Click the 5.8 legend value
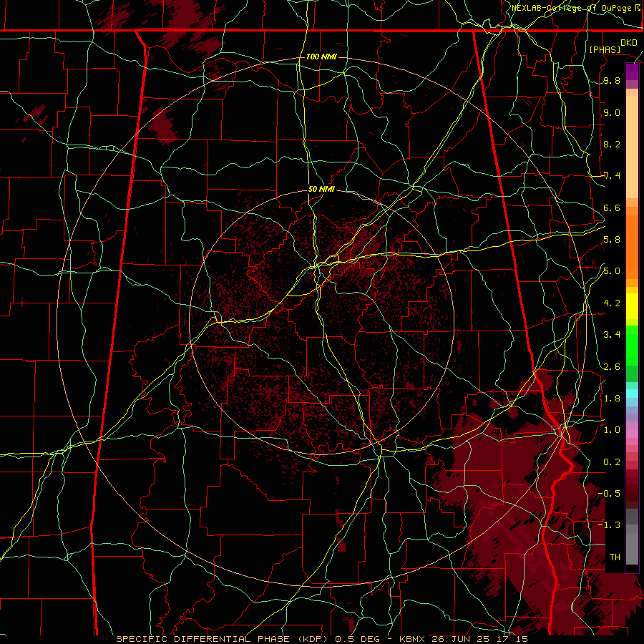 pos(612,240)
